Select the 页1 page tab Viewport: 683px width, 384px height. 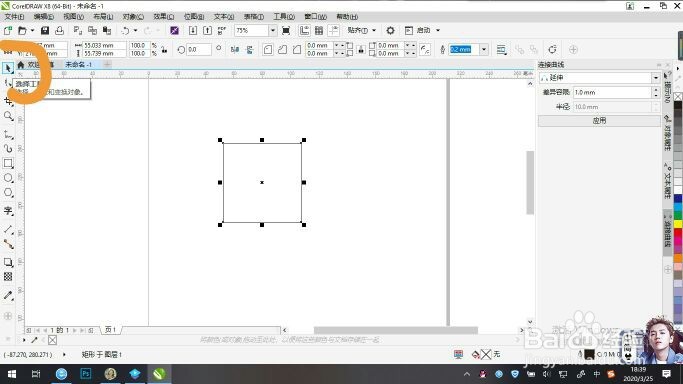pos(110,330)
